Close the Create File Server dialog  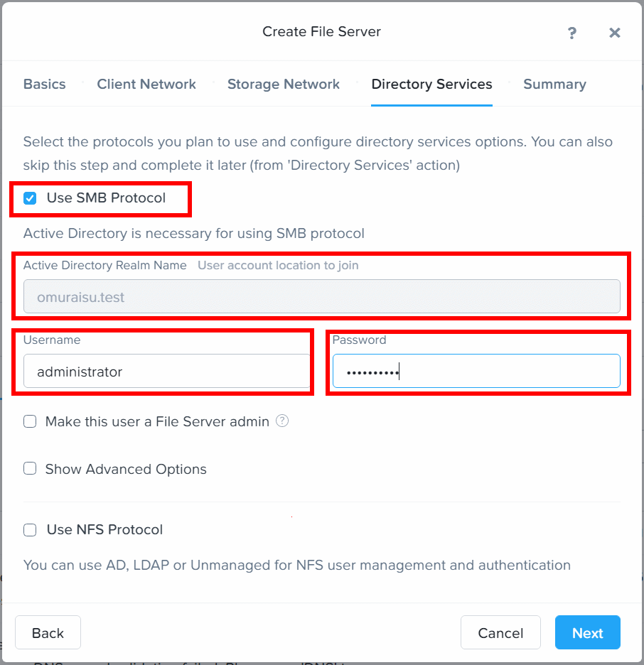[615, 33]
